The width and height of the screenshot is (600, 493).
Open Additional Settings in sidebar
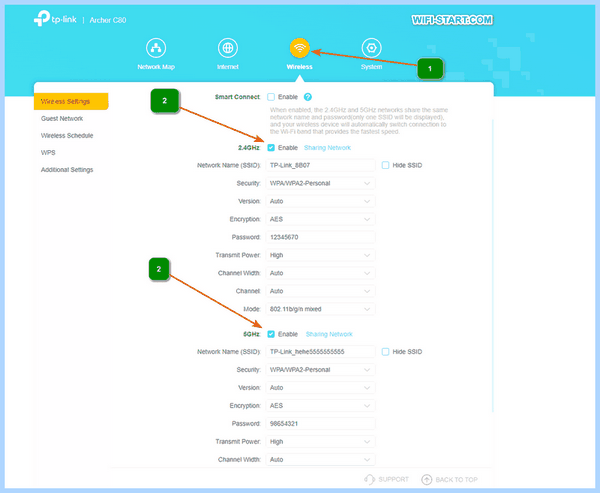pos(67,170)
